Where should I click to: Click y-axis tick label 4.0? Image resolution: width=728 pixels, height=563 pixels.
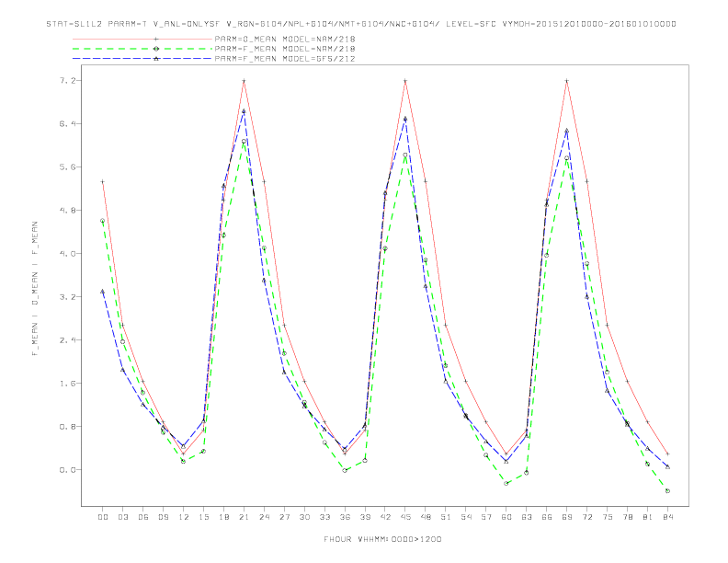[67, 253]
